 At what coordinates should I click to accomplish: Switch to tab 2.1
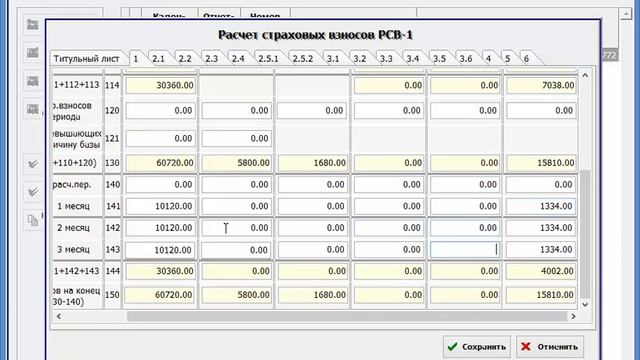click(158, 59)
